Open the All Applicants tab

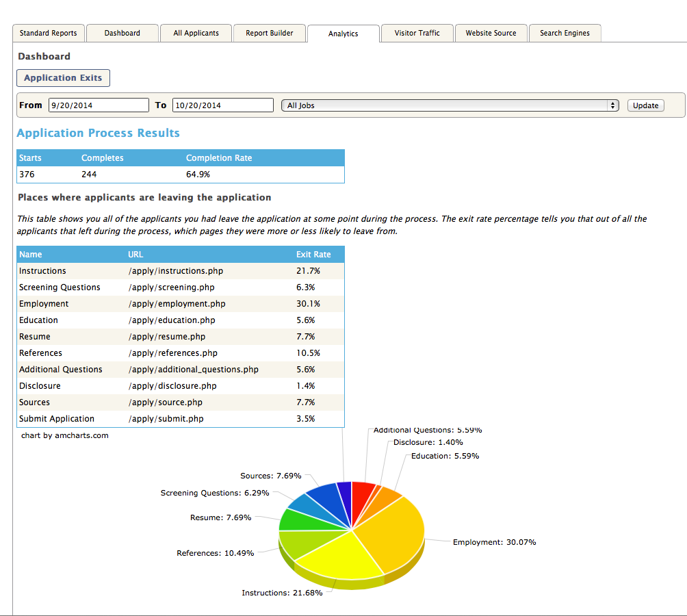(x=196, y=33)
